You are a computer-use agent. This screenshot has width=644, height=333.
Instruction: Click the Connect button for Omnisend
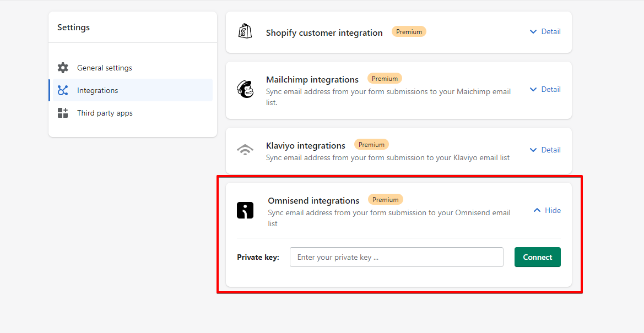pyautogui.click(x=537, y=257)
